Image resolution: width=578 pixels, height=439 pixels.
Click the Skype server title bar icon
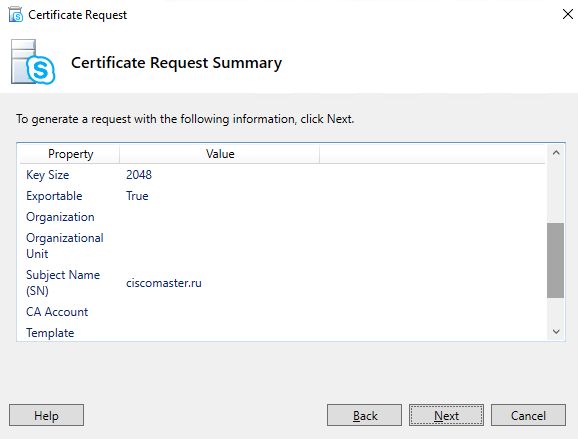(15, 15)
